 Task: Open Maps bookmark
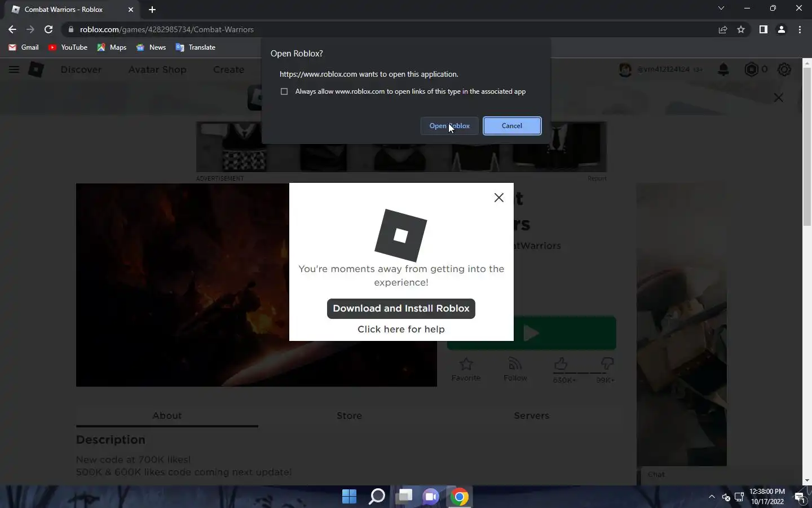[112, 47]
